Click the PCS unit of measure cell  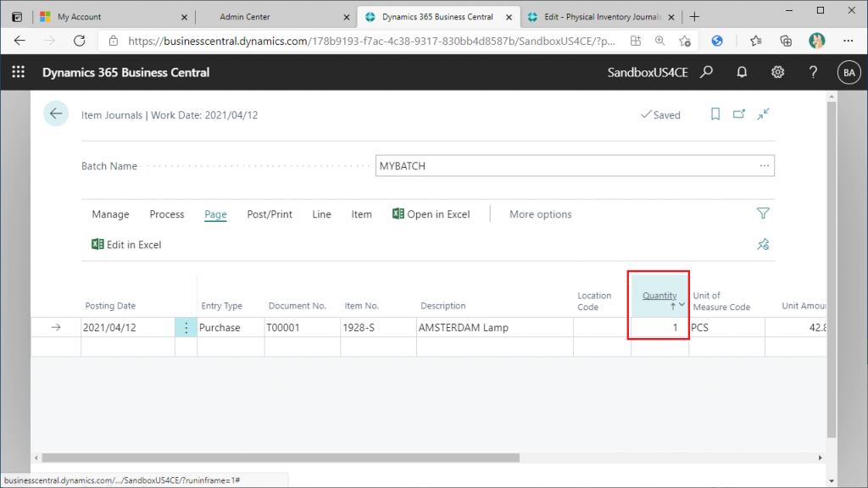(x=726, y=328)
